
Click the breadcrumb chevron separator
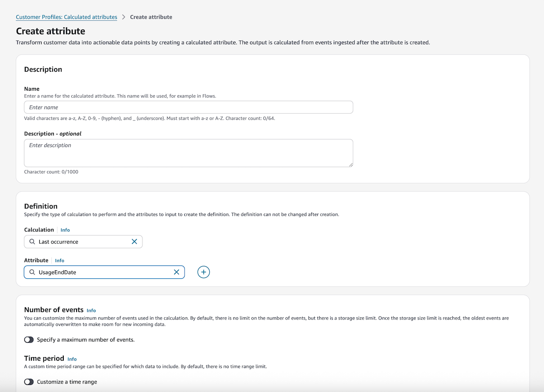tap(123, 17)
